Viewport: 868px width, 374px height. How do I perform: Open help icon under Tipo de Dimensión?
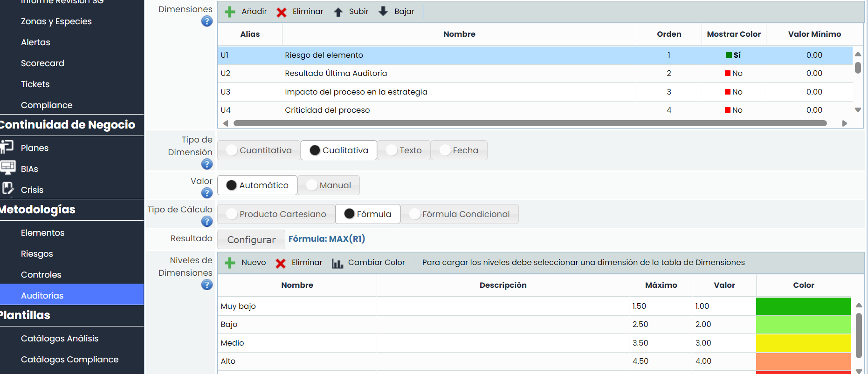[x=207, y=164]
